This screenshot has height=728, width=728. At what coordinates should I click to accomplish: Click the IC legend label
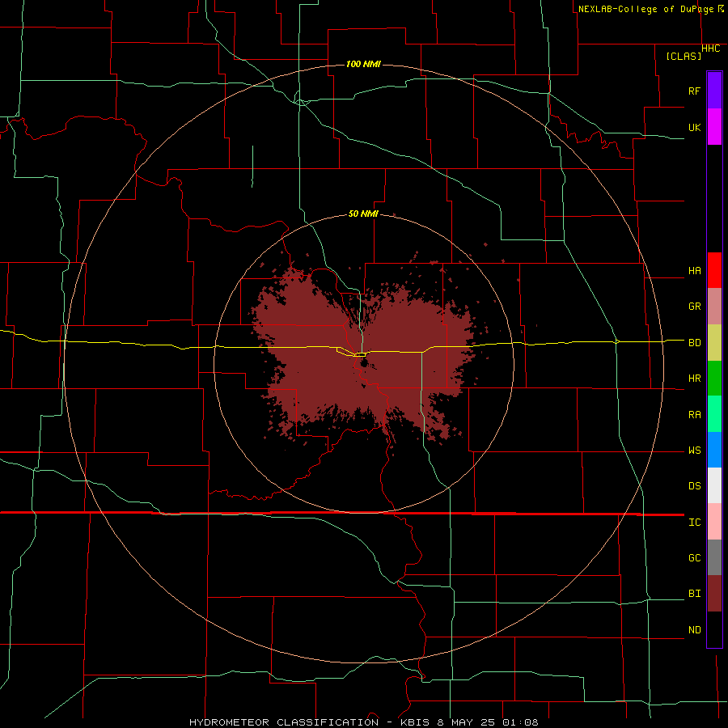(x=695, y=523)
